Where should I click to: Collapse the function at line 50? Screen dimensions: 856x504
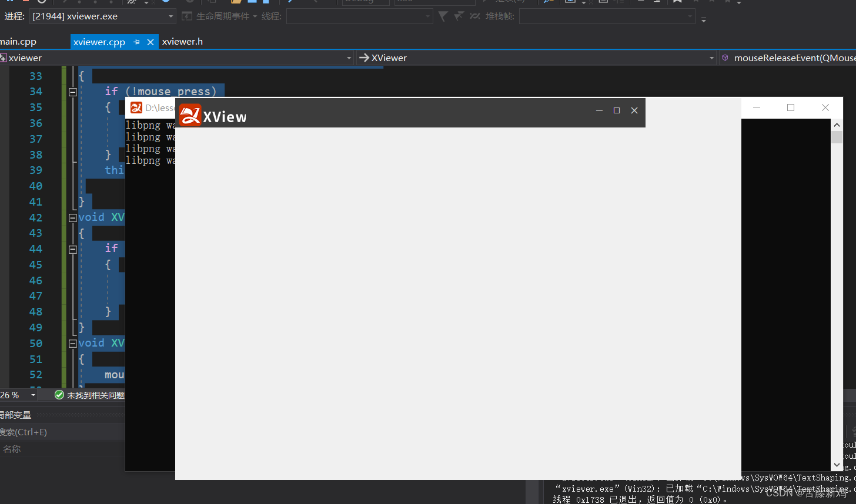point(73,343)
